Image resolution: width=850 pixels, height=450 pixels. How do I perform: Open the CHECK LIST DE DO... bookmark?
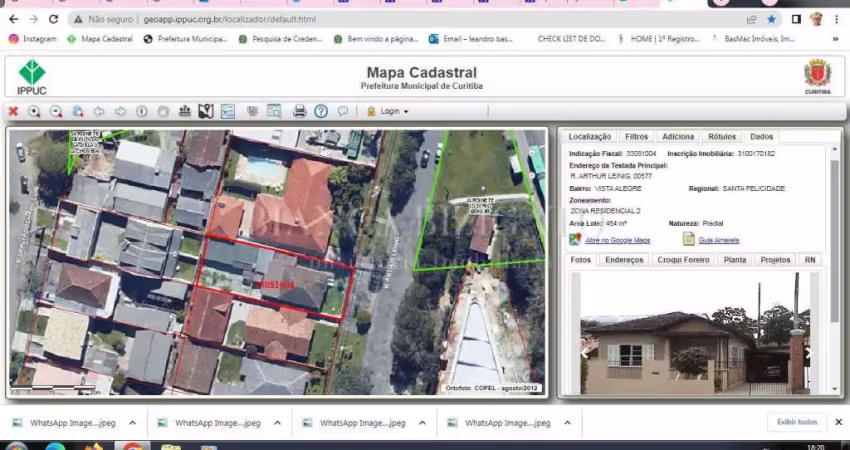[x=571, y=39]
